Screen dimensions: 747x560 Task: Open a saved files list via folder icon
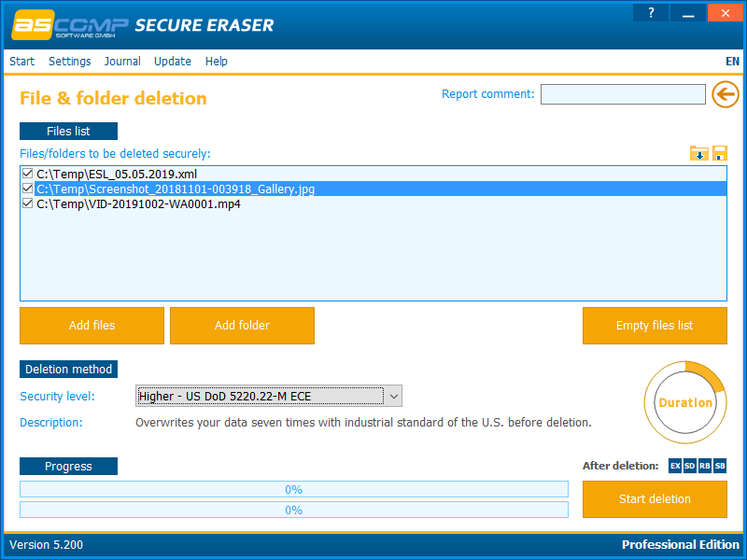(x=699, y=152)
